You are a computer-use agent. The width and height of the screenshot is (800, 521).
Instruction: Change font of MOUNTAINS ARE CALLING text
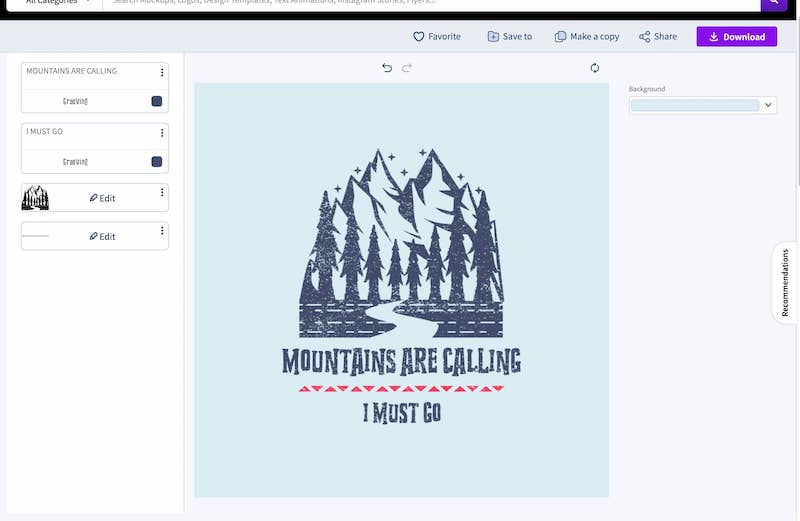click(76, 101)
